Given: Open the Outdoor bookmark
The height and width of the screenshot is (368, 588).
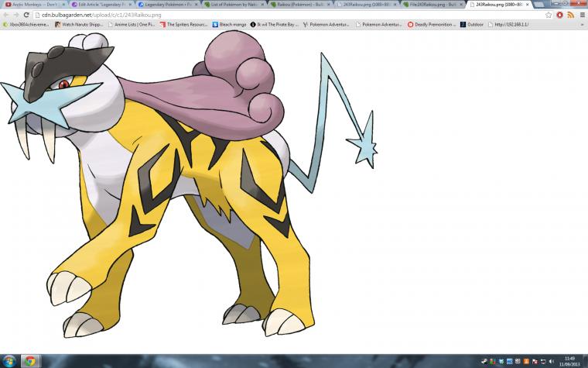Looking at the screenshot, I should click(472, 25).
